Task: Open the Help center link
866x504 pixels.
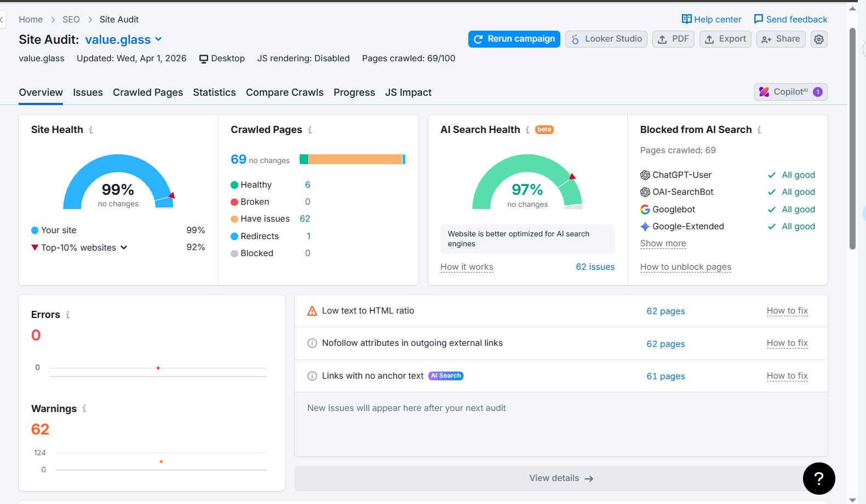Action: [x=711, y=20]
